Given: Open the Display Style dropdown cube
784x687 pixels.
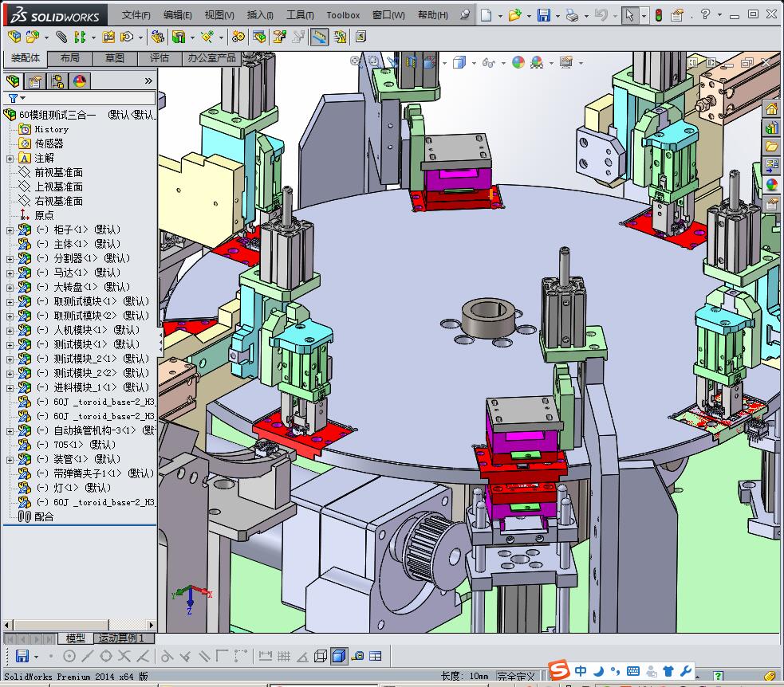Looking at the screenshot, I should coord(459,62).
